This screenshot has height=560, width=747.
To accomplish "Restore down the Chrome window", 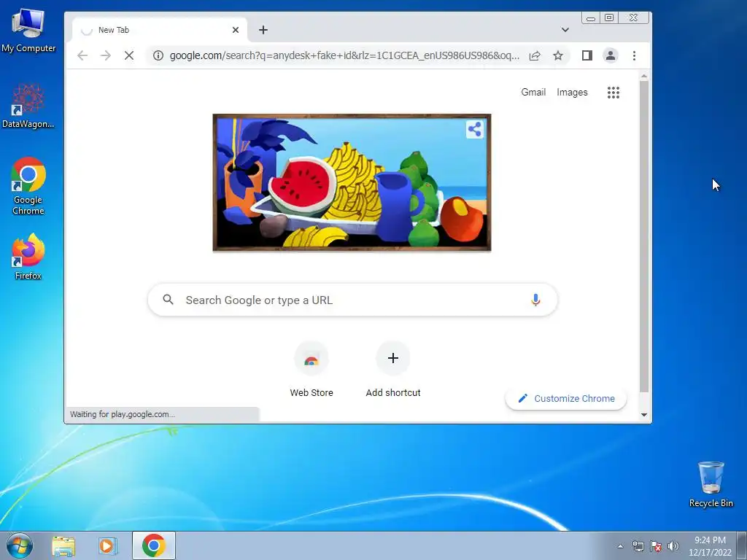I will 609,17.
